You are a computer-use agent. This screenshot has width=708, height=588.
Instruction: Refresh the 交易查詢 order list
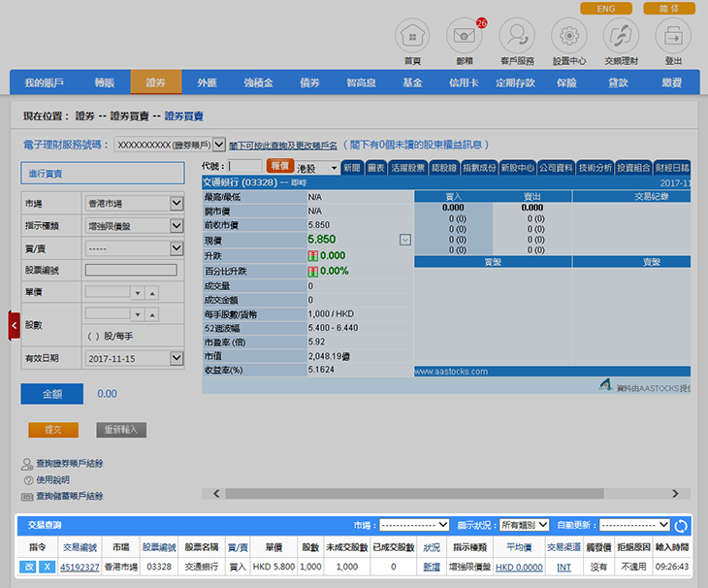681,526
